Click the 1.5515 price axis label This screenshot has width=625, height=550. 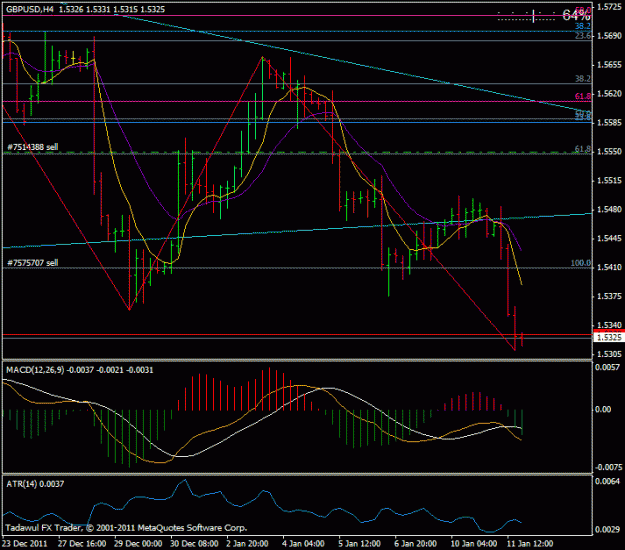[x=609, y=181]
